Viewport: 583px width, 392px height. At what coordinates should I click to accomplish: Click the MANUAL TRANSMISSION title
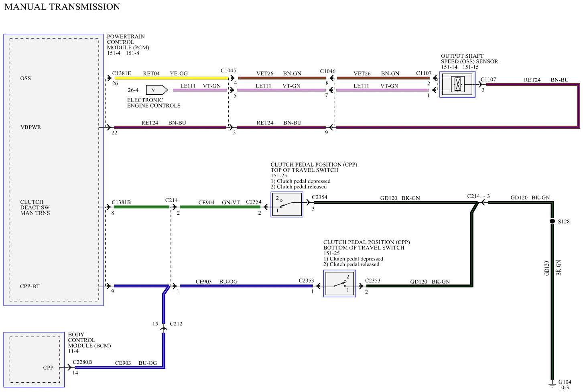click(x=62, y=7)
